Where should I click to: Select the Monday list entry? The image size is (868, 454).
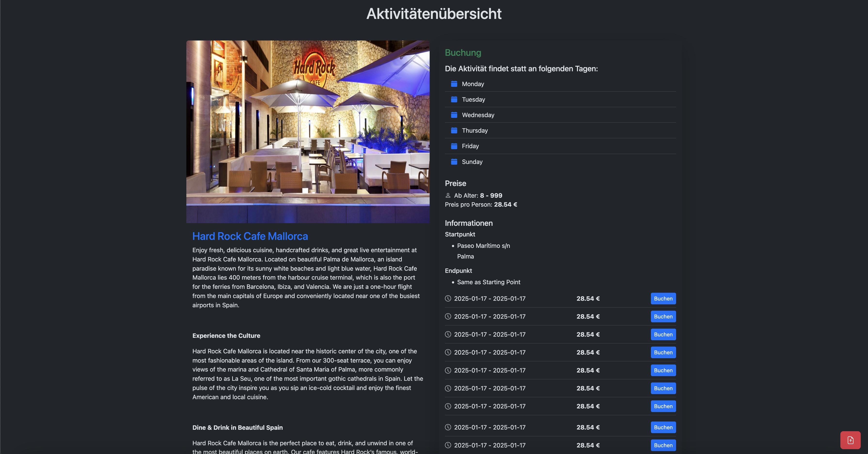point(560,84)
